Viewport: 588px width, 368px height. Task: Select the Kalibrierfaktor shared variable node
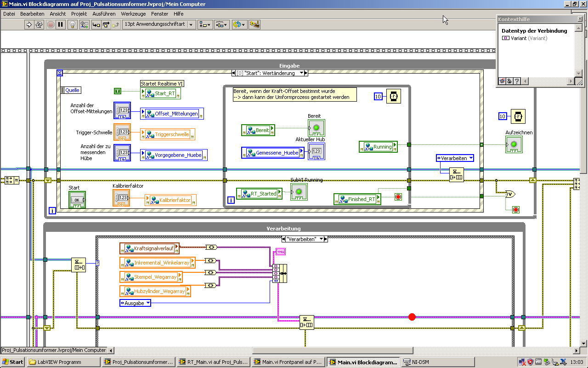[x=171, y=200]
